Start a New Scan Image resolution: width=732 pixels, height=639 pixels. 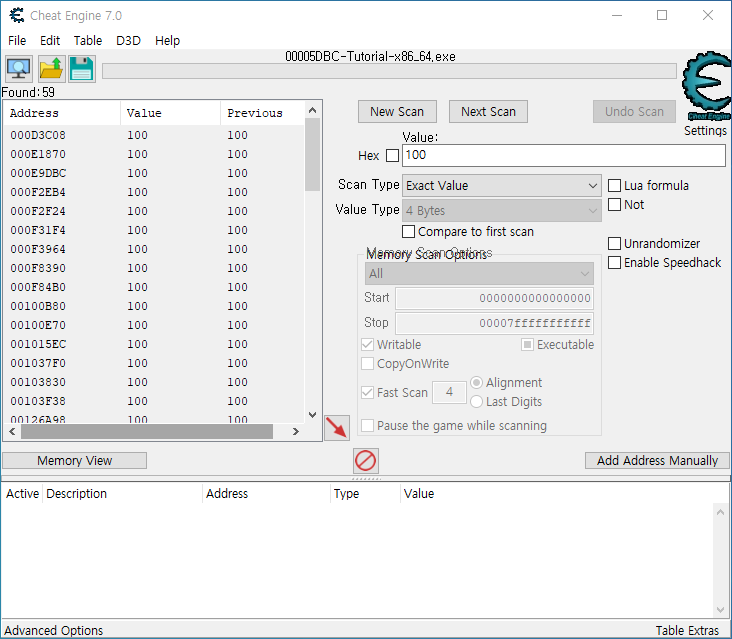397,112
